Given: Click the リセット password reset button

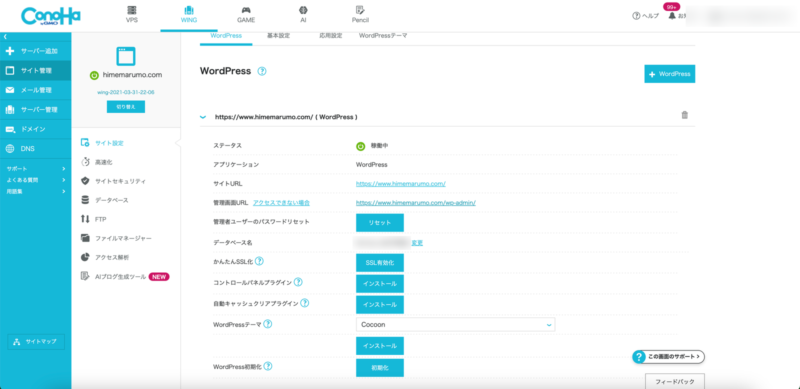Looking at the screenshot, I should [380, 223].
